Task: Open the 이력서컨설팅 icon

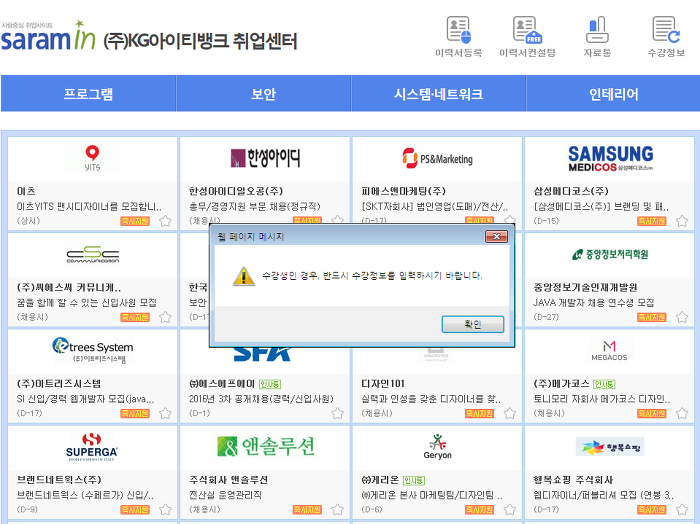Action: (x=527, y=37)
